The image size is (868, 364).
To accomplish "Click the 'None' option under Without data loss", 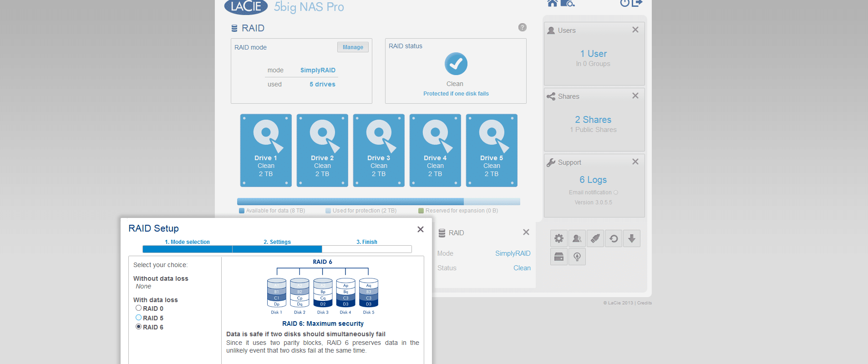I will [143, 286].
